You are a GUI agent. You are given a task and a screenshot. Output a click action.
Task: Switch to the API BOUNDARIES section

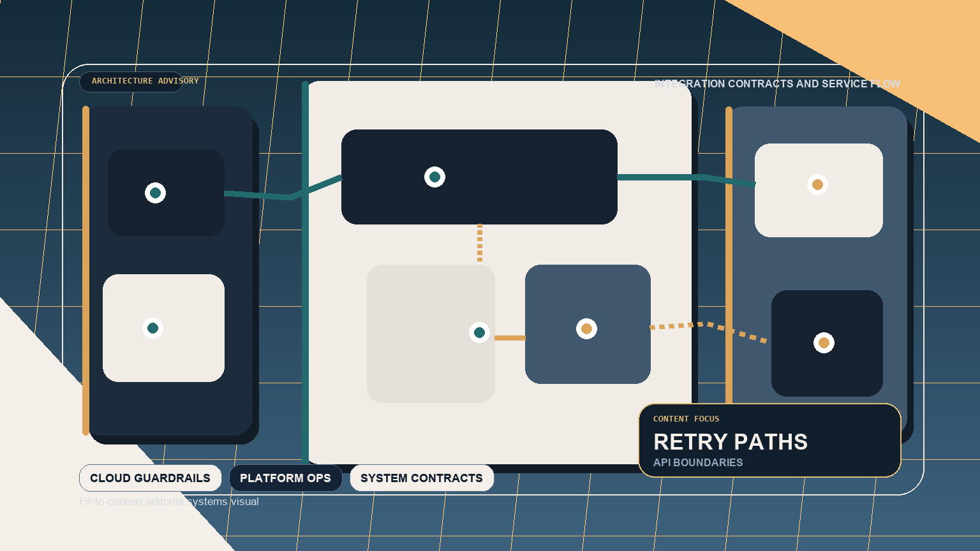pos(698,462)
